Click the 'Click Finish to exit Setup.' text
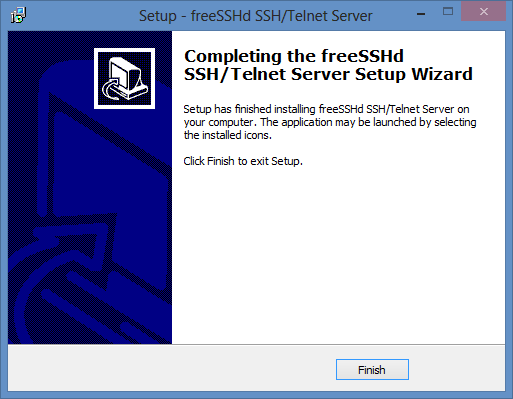Screen dimensions: 513x399 click(243, 161)
